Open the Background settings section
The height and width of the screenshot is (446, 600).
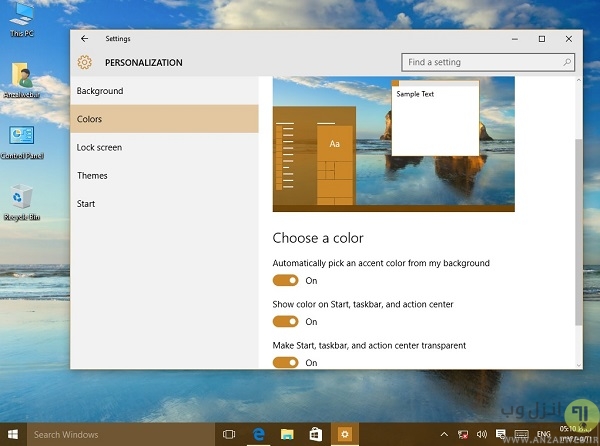pos(100,91)
